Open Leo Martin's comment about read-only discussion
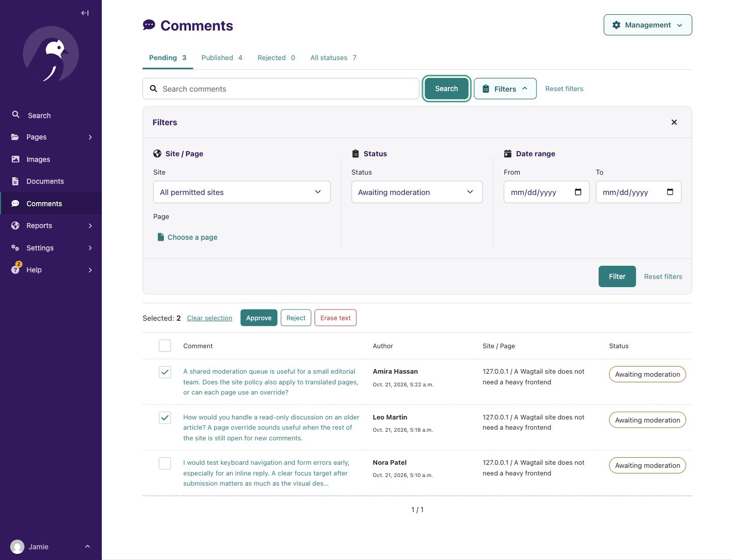 click(x=271, y=428)
